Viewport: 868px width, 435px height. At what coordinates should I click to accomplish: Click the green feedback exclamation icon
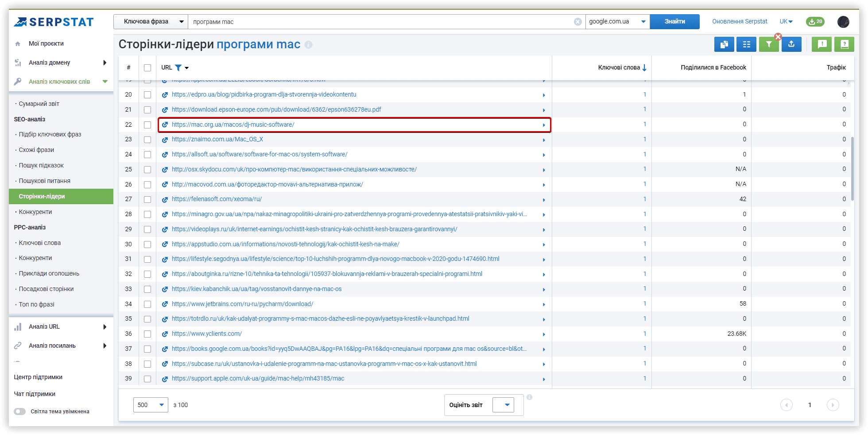point(822,44)
